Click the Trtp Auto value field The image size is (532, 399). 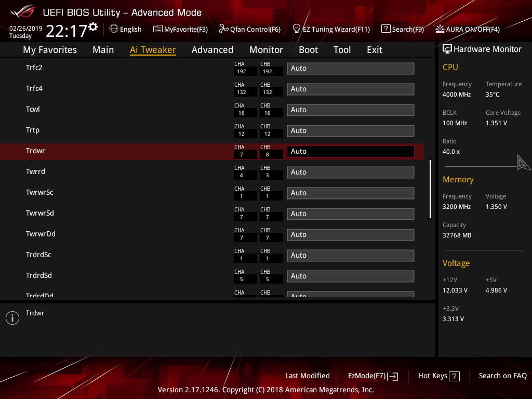pos(351,130)
